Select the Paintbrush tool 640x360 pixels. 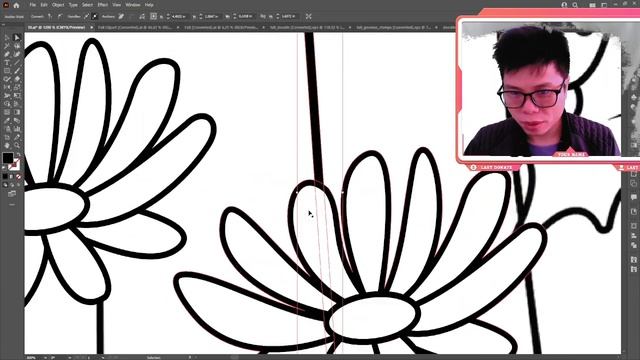click(x=17, y=71)
